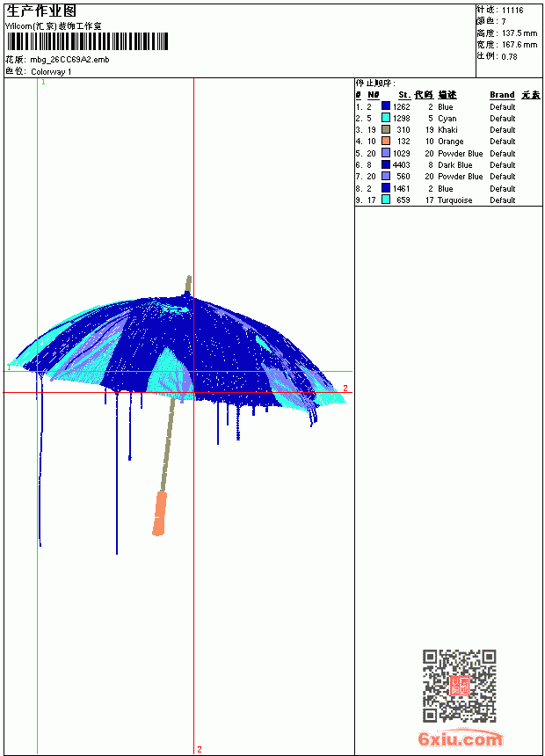Click the green marker label 1 at top
The height and width of the screenshot is (756, 545).
43,83
